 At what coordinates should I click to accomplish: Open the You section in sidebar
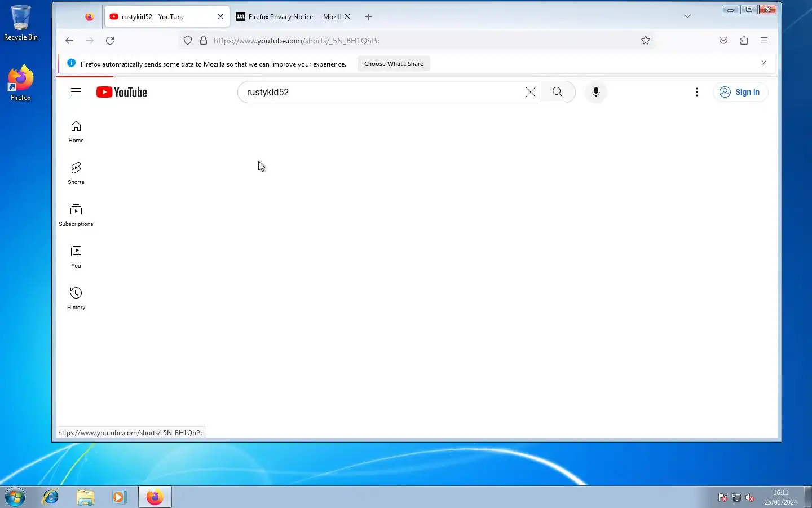coord(76,257)
